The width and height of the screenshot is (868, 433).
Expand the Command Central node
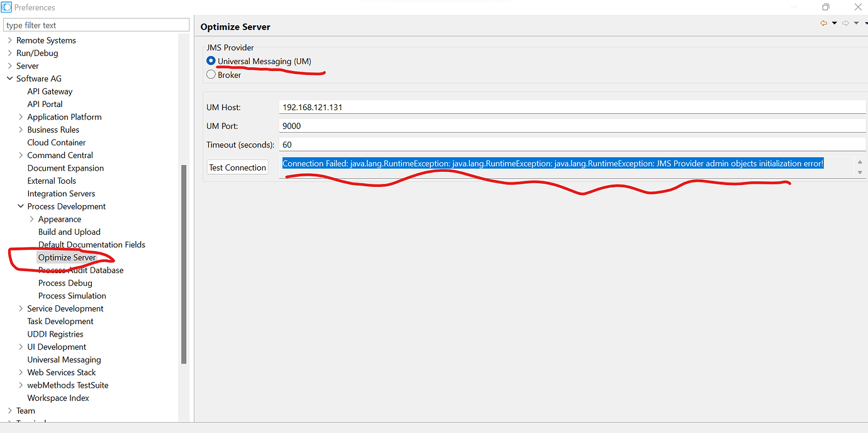(x=21, y=155)
